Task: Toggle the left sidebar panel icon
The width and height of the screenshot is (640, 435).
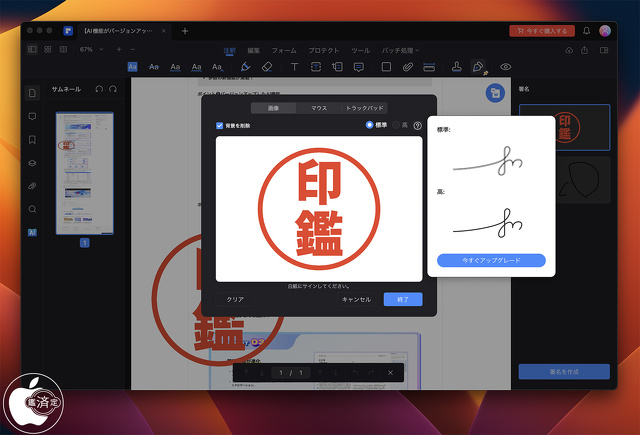Action: [32, 49]
